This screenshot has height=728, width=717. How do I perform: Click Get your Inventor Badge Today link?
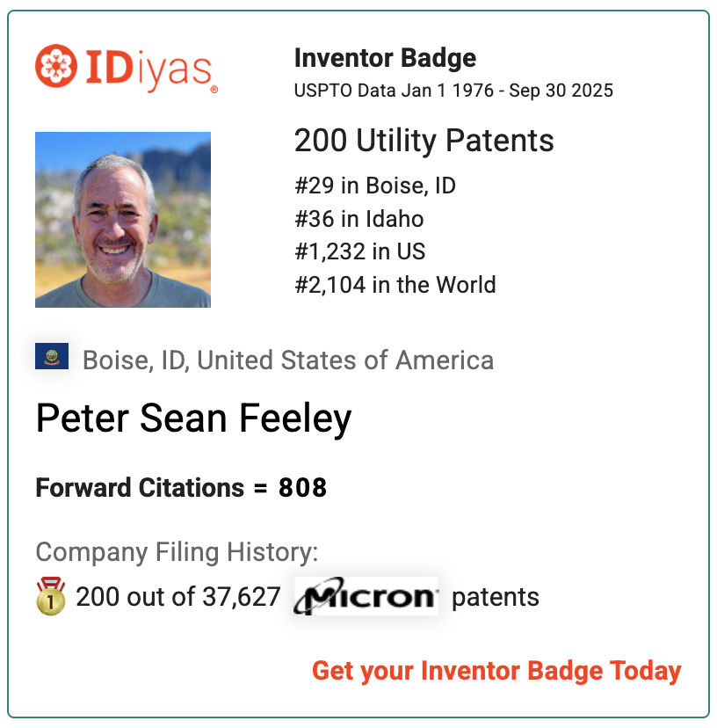coord(496,671)
